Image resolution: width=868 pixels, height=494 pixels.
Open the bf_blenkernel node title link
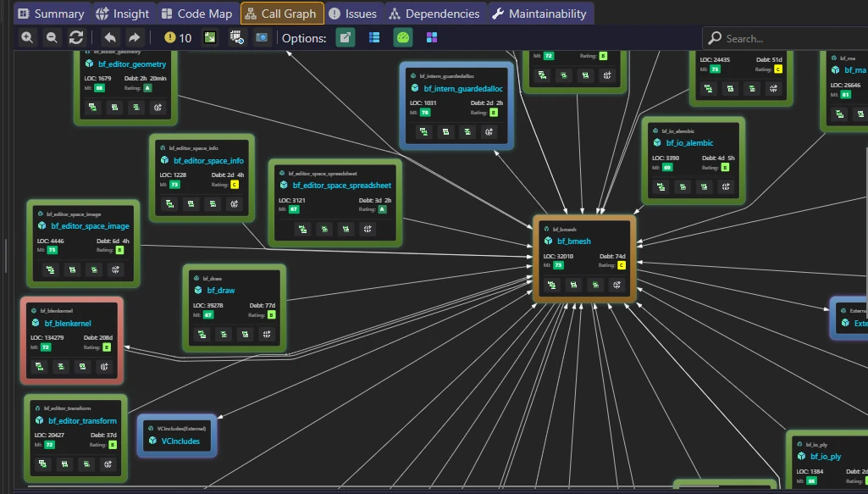coord(68,323)
